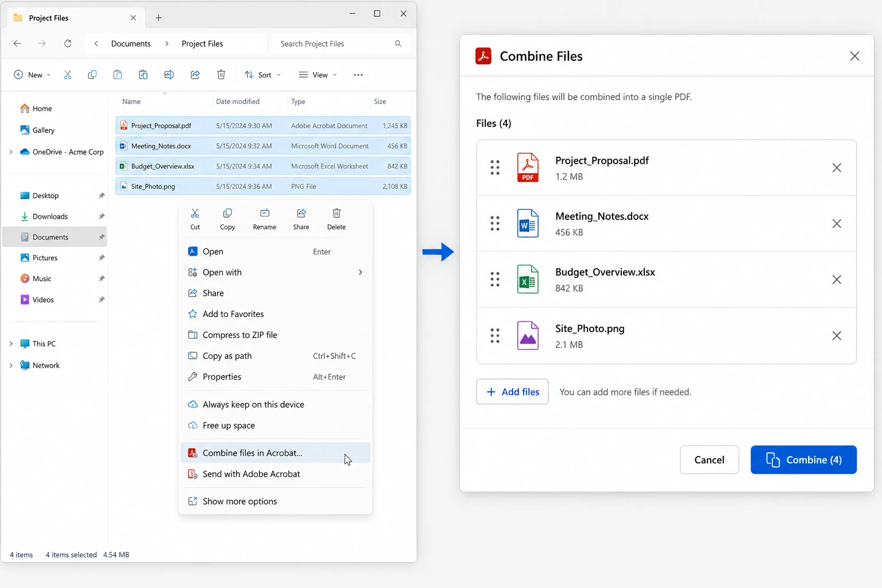Expand the Network tree node
Image resolution: width=882 pixels, height=588 pixels.
[11, 365]
